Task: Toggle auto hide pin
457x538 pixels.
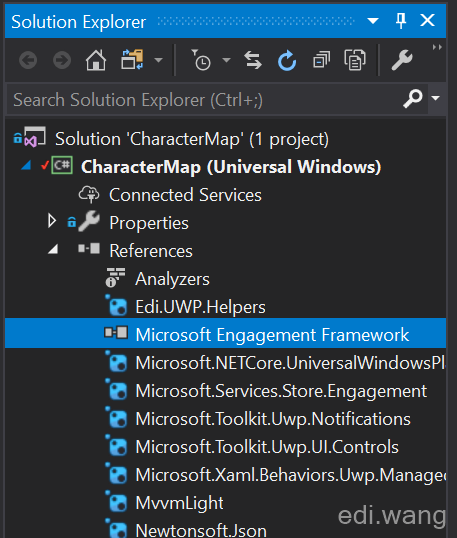Action: [401, 21]
